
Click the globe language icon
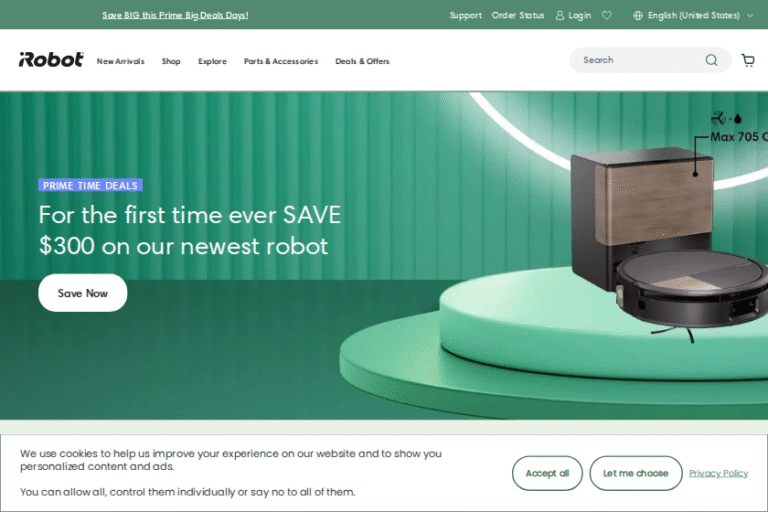pyautogui.click(x=638, y=16)
